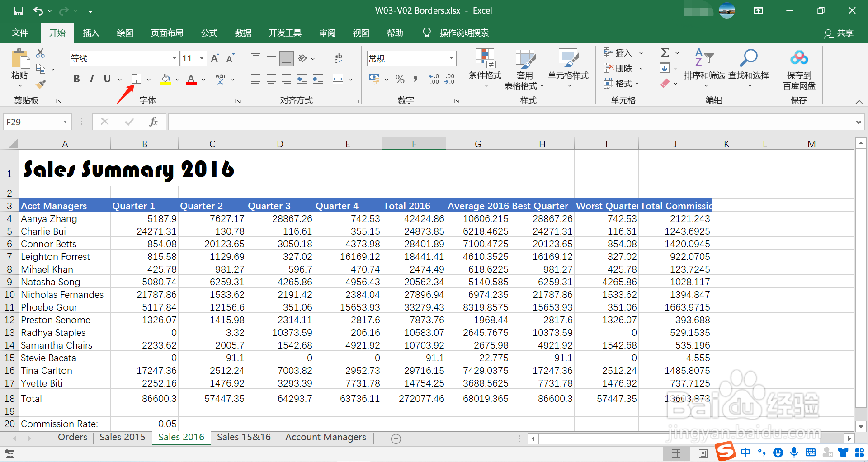Image resolution: width=868 pixels, height=462 pixels.
Task: Switch to the Sales 2015 sheet tab
Action: point(123,437)
